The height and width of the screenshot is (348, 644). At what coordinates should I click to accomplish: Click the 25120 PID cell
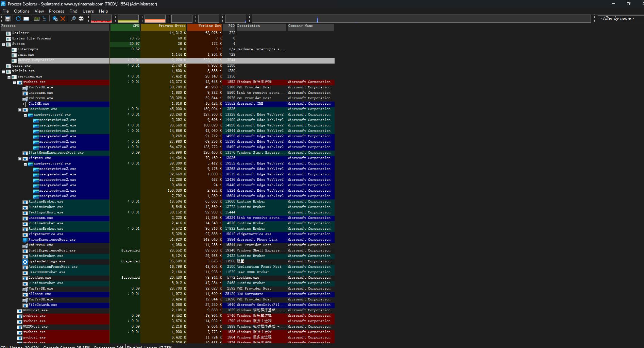point(230,294)
